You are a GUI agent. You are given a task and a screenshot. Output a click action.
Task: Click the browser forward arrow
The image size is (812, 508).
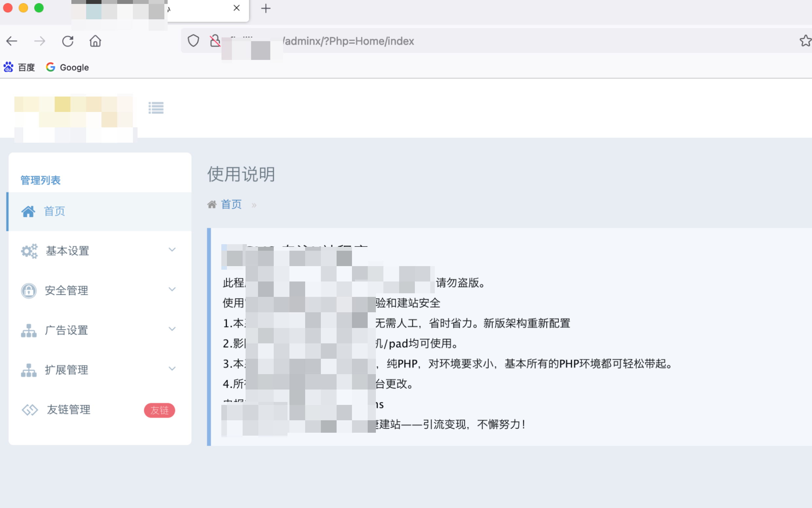click(40, 41)
